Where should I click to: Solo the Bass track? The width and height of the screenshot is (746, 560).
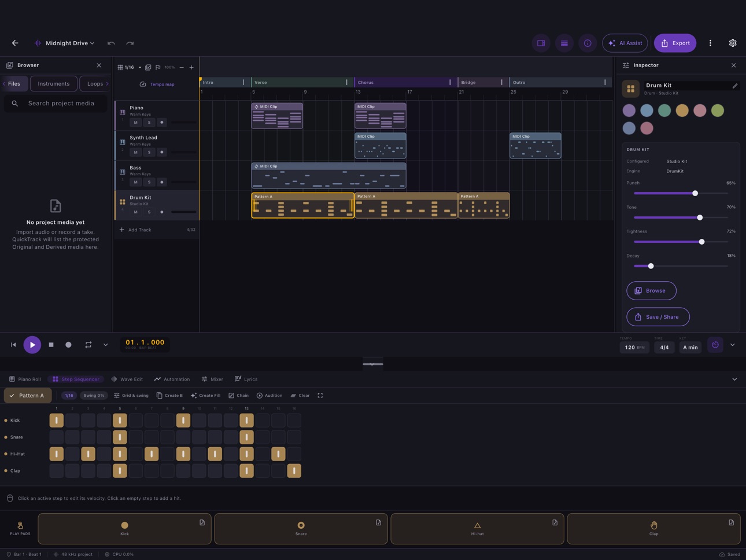[149, 182]
